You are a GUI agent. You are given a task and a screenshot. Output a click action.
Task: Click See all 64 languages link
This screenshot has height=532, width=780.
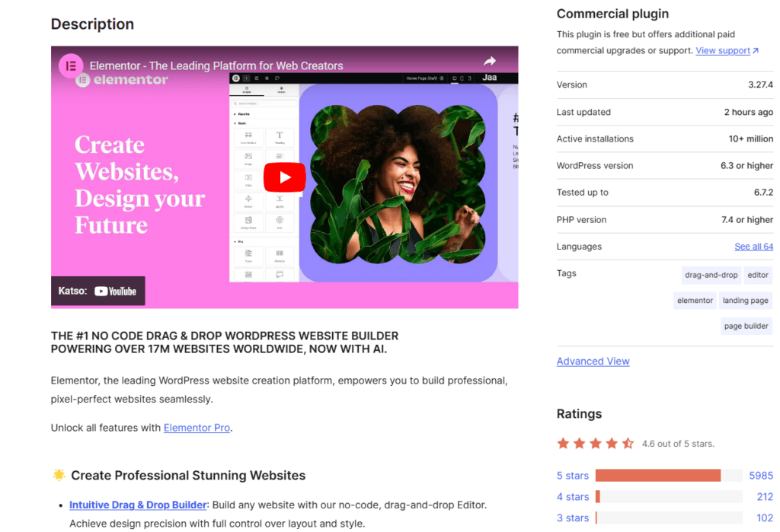[x=753, y=247]
